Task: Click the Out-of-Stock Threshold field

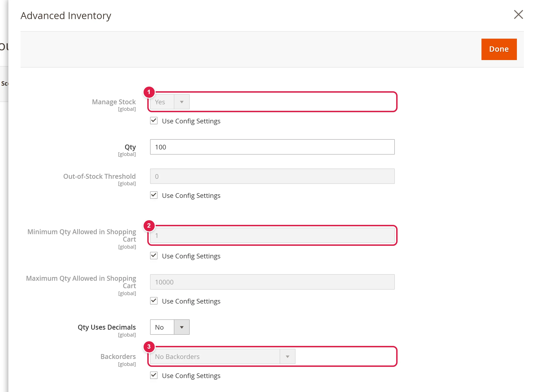Action: (x=272, y=176)
